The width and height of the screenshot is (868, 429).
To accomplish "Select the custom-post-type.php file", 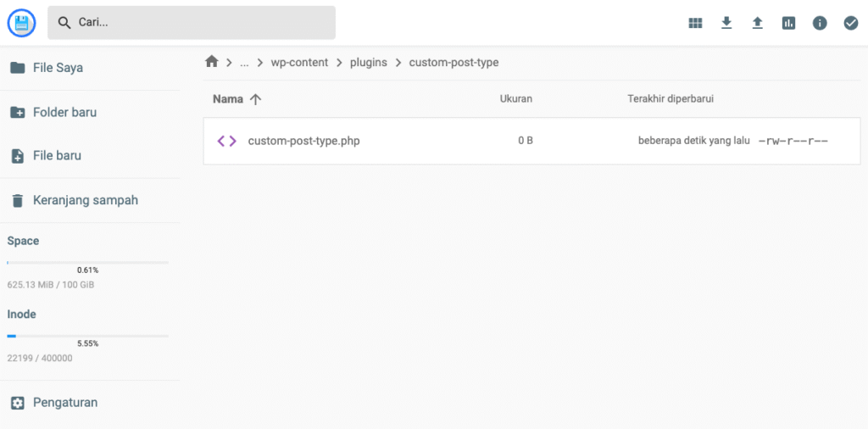I will 532,141.
